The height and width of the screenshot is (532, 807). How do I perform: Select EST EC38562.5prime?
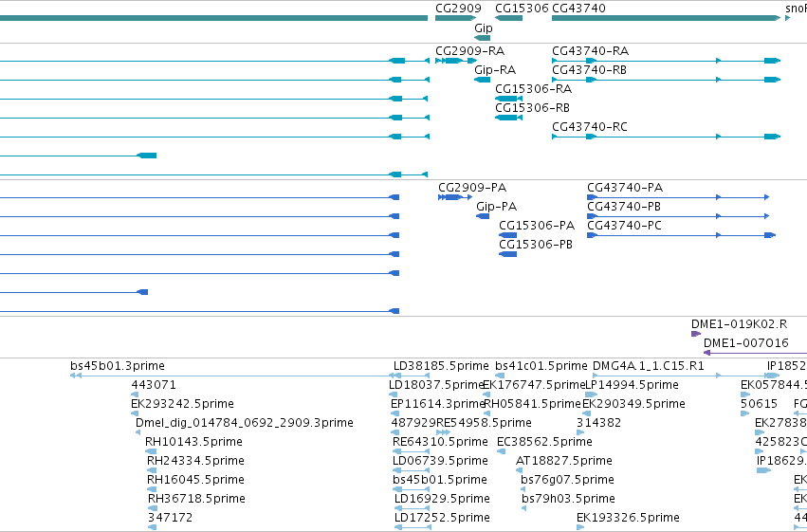pos(544,442)
